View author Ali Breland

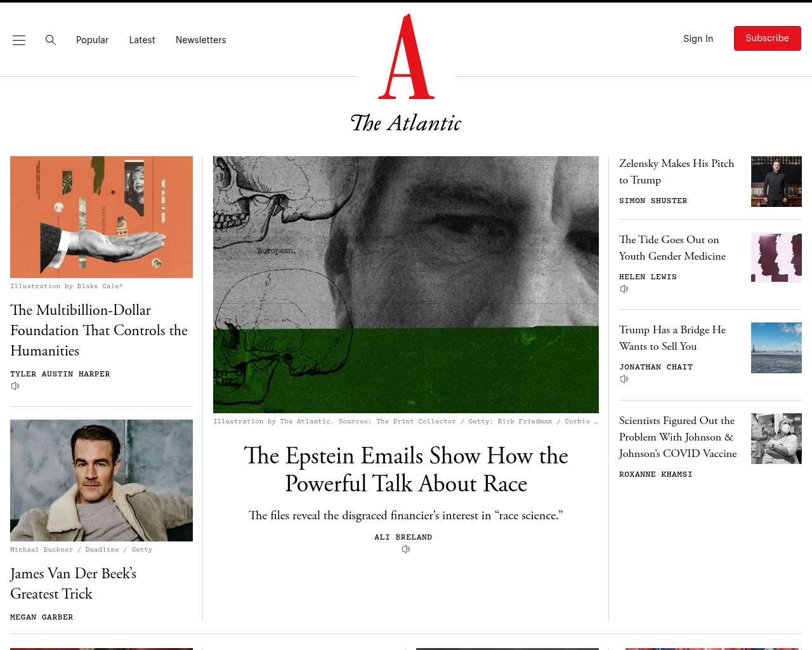tap(403, 537)
